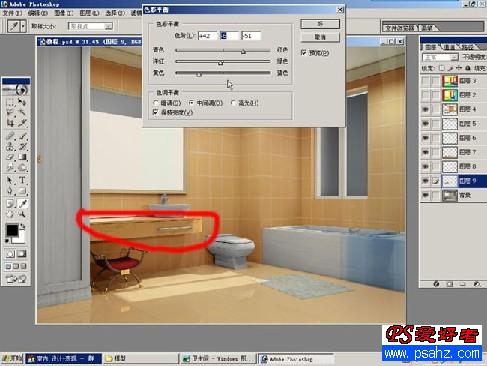The width and height of the screenshot is (487, 366).
Task: Select the Path Selection arrow tool
Action: coord(10,180)
